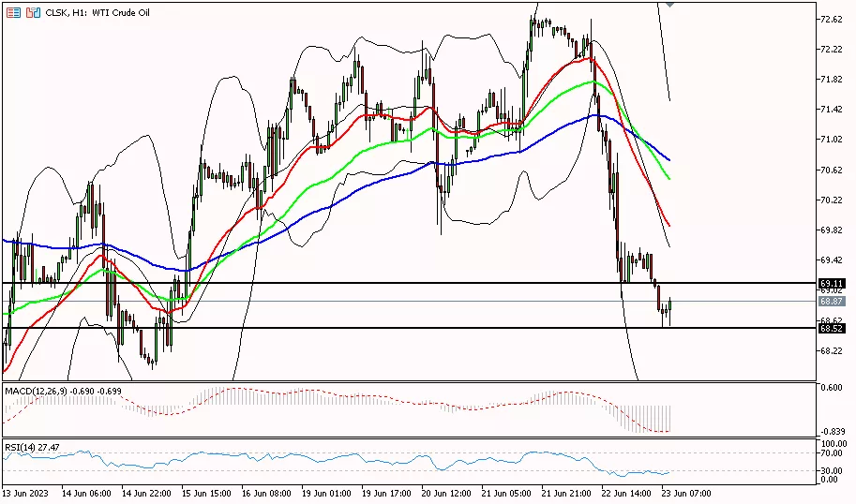The width and height of the screenshot is (856, 504).
Task: Select the MACD scale value 0.600
Action: coord(832,387)
